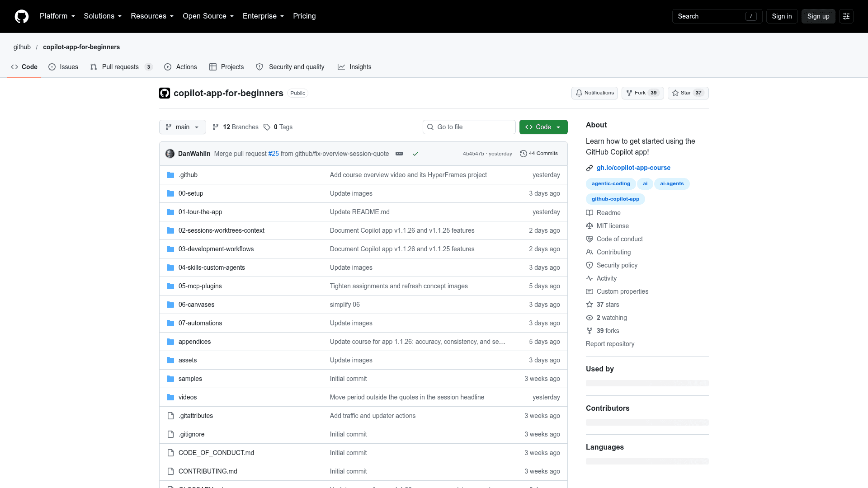Viewport: 868px width, 488px height.
Task: Expand the Open Source menu
Action: (x=208, y=16)
